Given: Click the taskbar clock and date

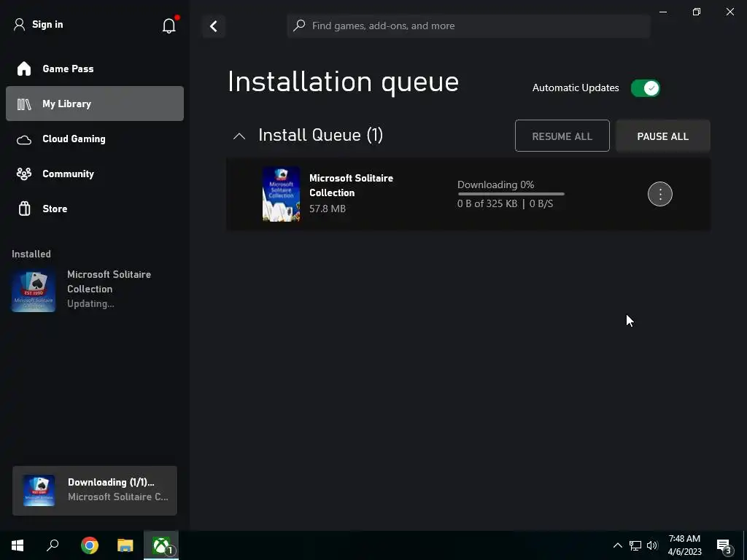Looking at the screenshot, I should pyautogui.click(x=684, y=545).
